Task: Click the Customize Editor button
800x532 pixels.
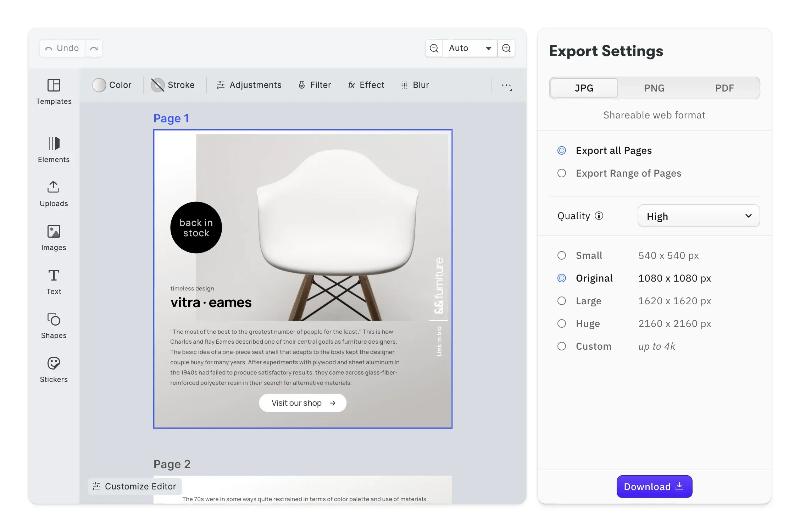Action: click(135, 487)
